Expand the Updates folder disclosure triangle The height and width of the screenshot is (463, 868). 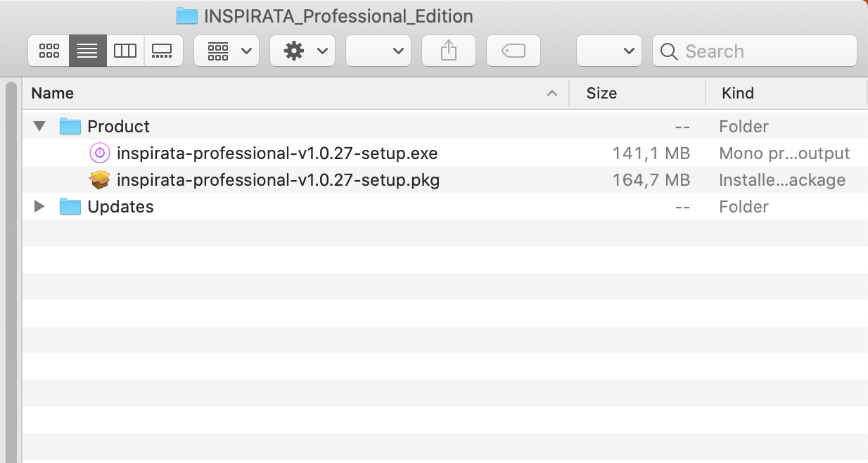[39, 206]
